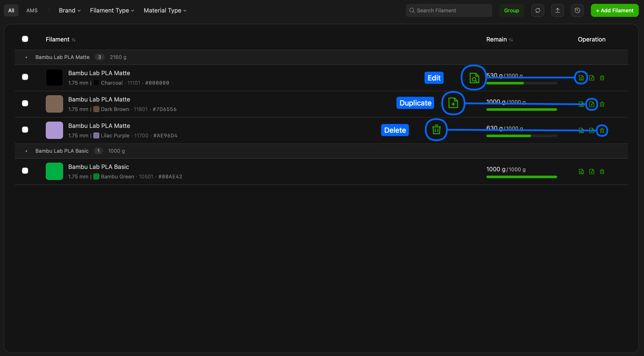Open the Material Type filter dropdown
Screen dimensions: 644x356
(165, 10)
